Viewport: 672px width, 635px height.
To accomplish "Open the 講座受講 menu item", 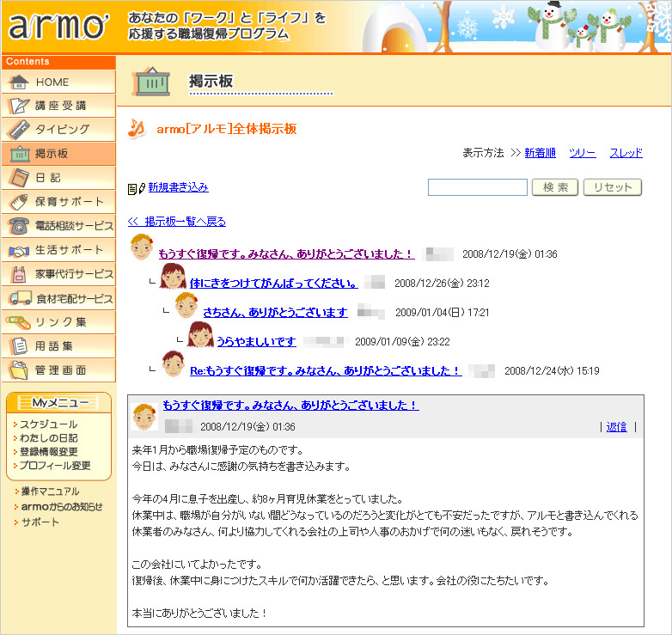I will (58, 106).
